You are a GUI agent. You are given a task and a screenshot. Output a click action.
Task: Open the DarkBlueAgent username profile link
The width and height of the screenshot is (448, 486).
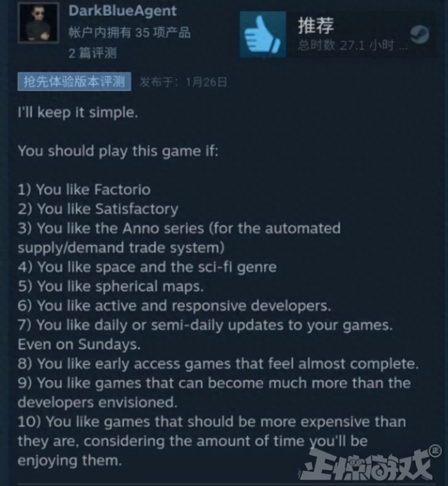[122, 11]
